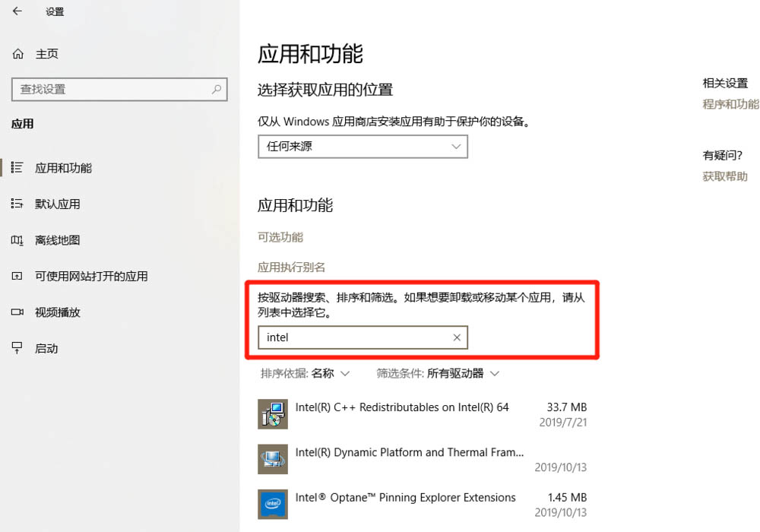Screen dimensions: 760x532
Task: Open the 应用和功能 sidebar page
Action: (63, 168)
